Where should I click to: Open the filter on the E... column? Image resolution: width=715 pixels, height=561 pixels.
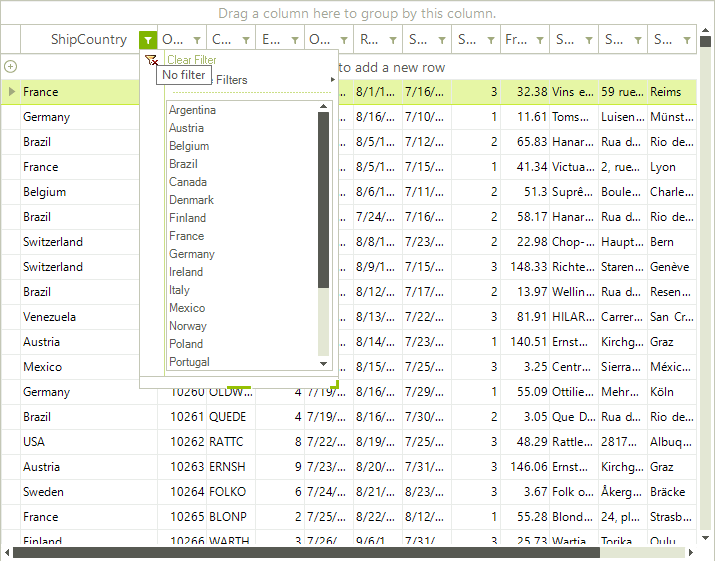click(x=295, y=40)
